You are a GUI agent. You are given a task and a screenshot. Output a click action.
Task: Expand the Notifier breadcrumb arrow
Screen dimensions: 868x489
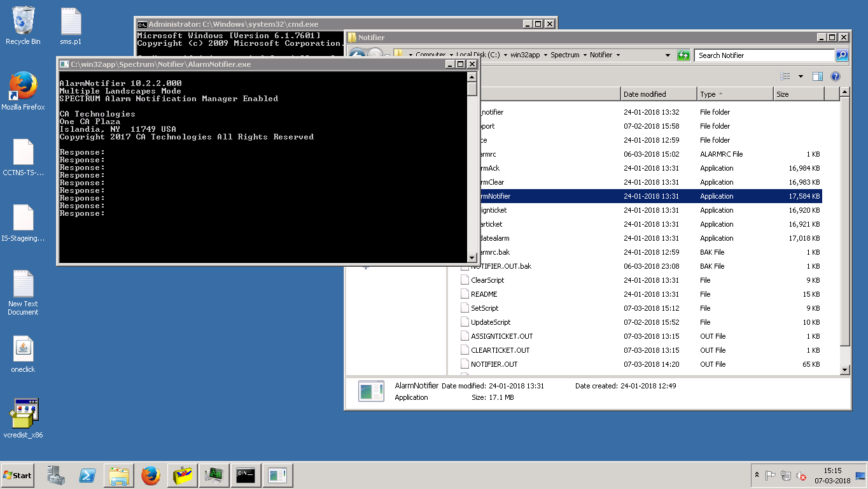pyautogui.click(x=617, y=55)
